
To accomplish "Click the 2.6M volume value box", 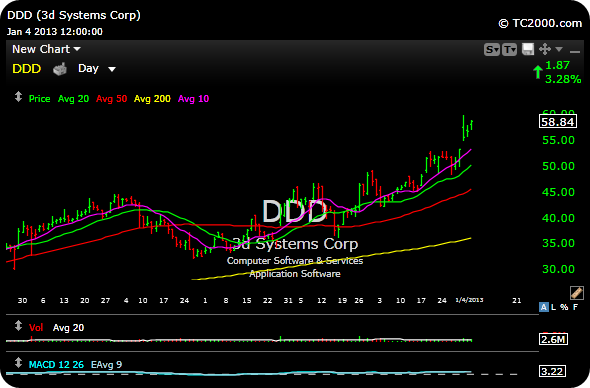I will click(553, 339).
